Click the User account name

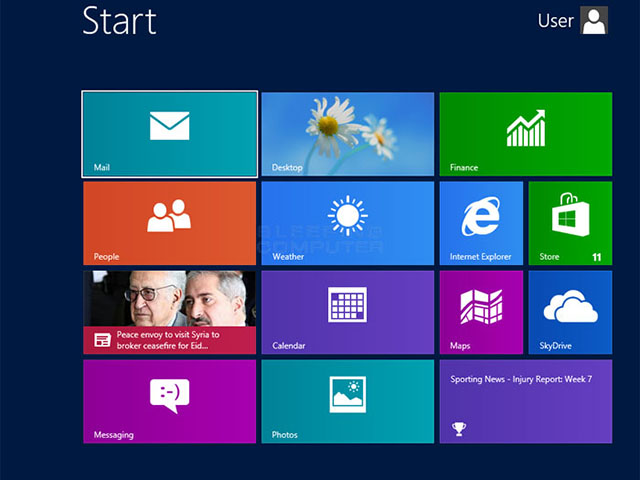(556, 21)
